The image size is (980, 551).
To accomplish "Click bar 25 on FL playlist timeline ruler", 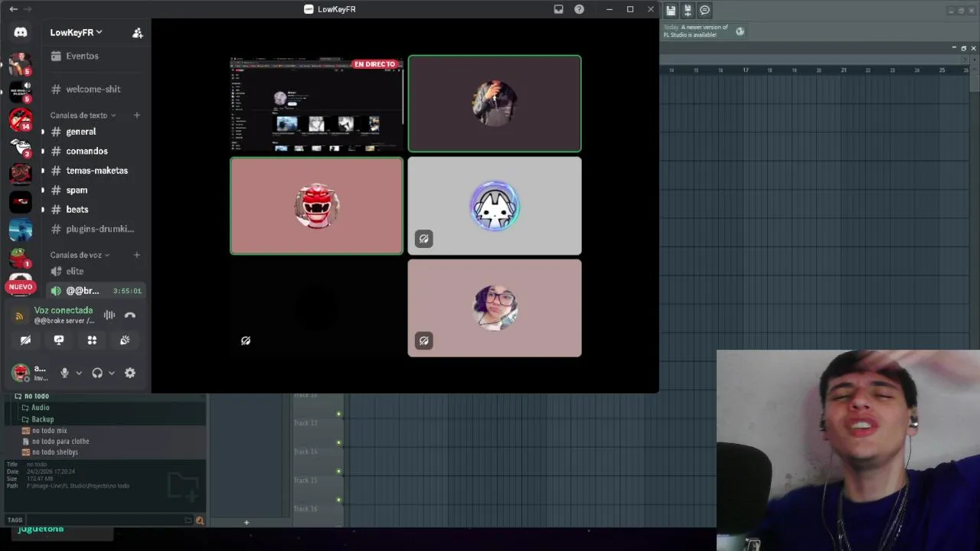I will pos(942,70).
